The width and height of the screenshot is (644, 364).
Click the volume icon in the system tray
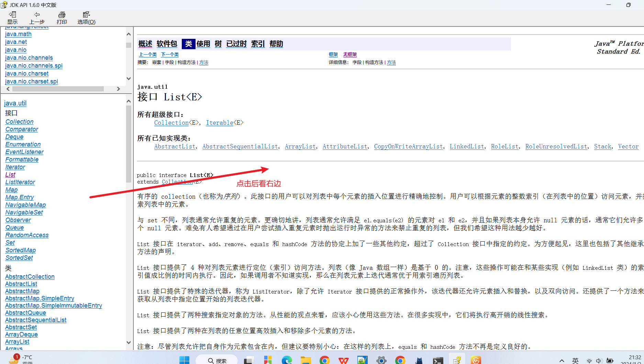tap(599, 361)
